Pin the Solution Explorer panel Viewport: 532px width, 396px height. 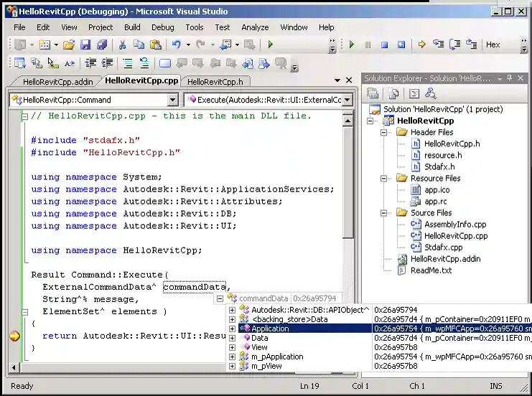click(x=510, y=78)
